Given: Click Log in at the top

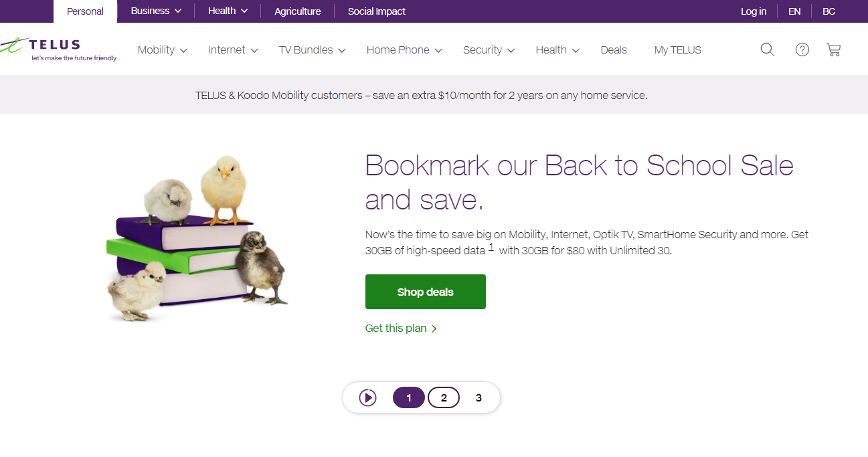Looking at the screenshot, I should click(753, 11).
